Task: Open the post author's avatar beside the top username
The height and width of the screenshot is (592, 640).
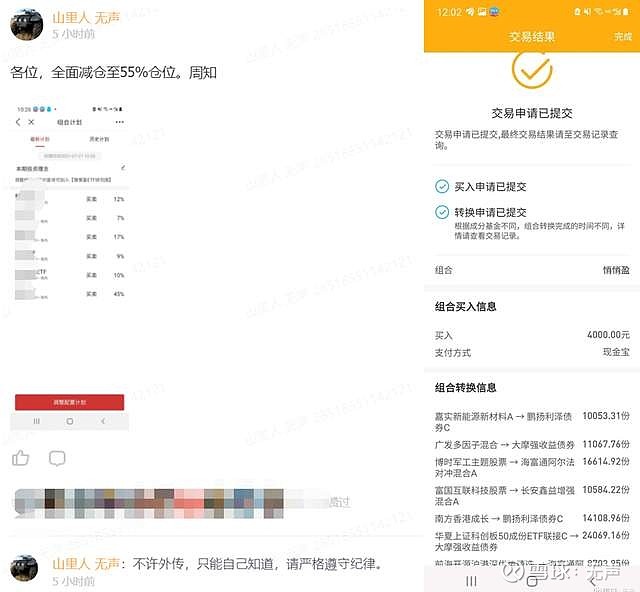Action: (x=27, y=24)
